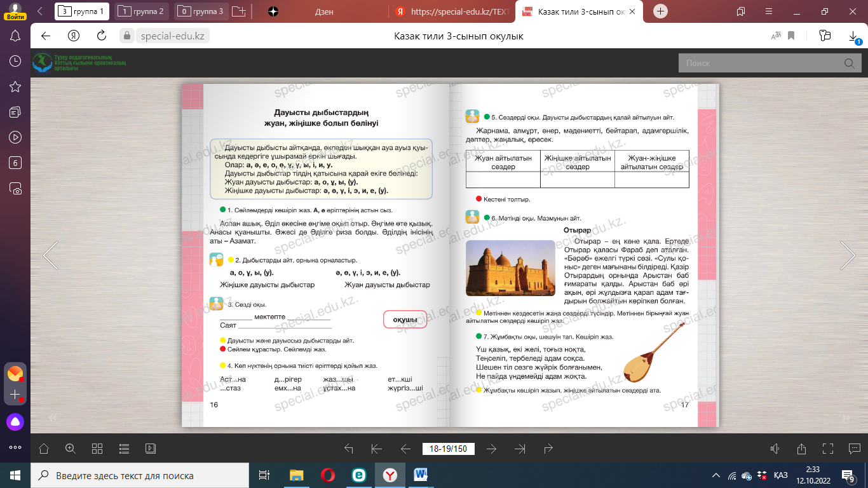
Task: Toggle the auto-flip play icon in viewer toolbar
Action: (x=151, y=449)
